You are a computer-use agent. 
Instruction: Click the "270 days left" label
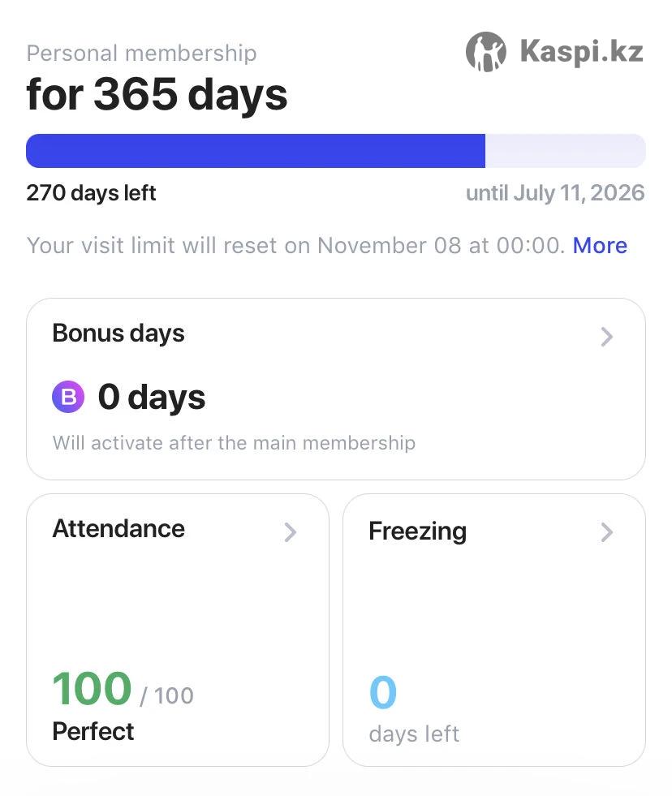pyautogui.click(x=91, y=193)
